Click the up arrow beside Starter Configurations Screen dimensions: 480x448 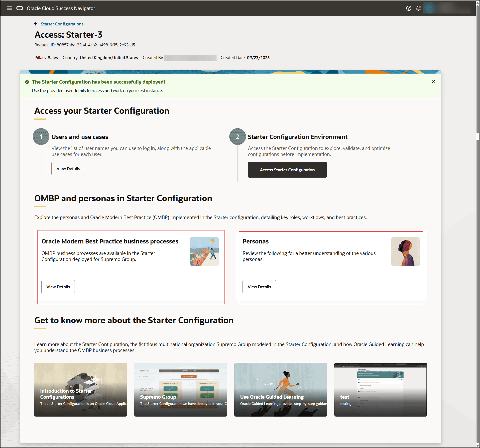click(x=35, y=24)
